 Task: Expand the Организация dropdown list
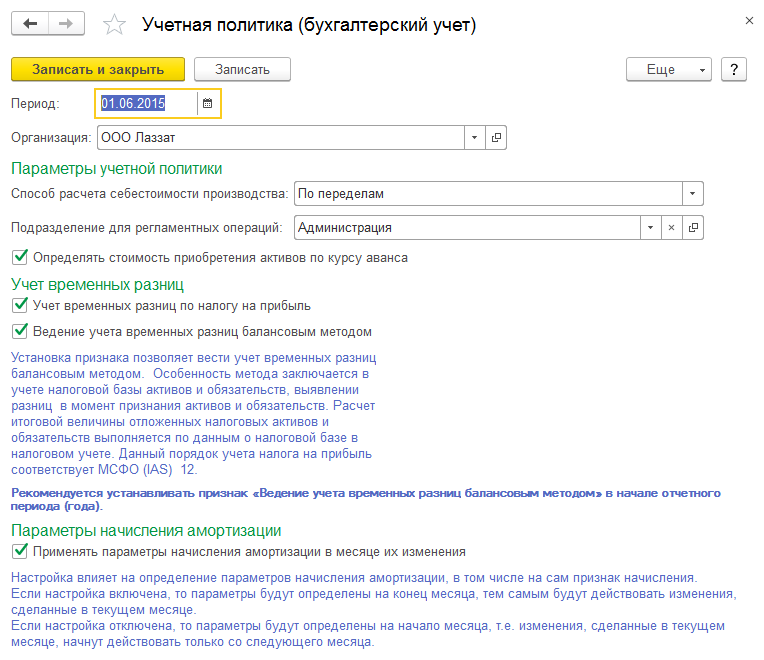(x=474, y=137)
